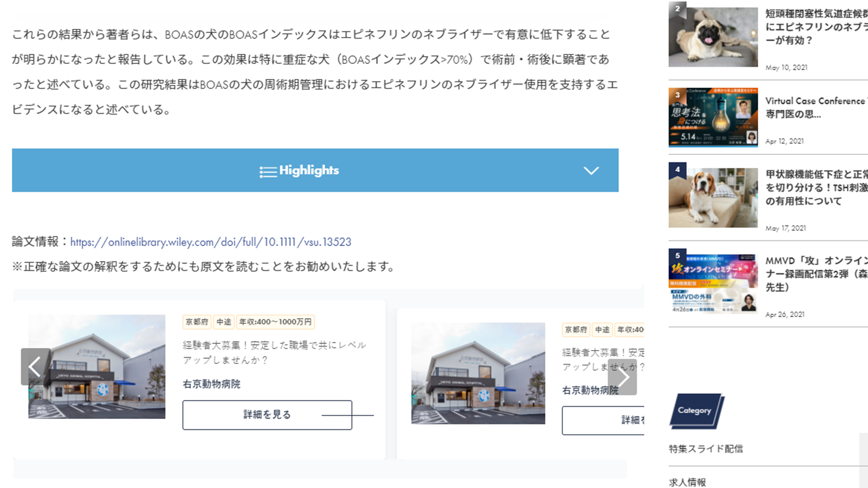Select 求人情報 category

click(687, 482)
